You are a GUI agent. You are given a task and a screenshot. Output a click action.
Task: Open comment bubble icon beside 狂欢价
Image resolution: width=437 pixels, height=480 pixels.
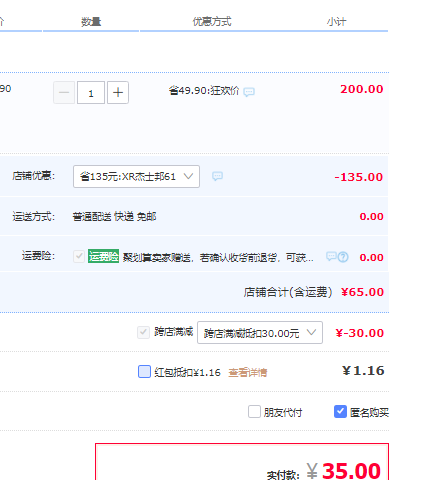point(249,92)
